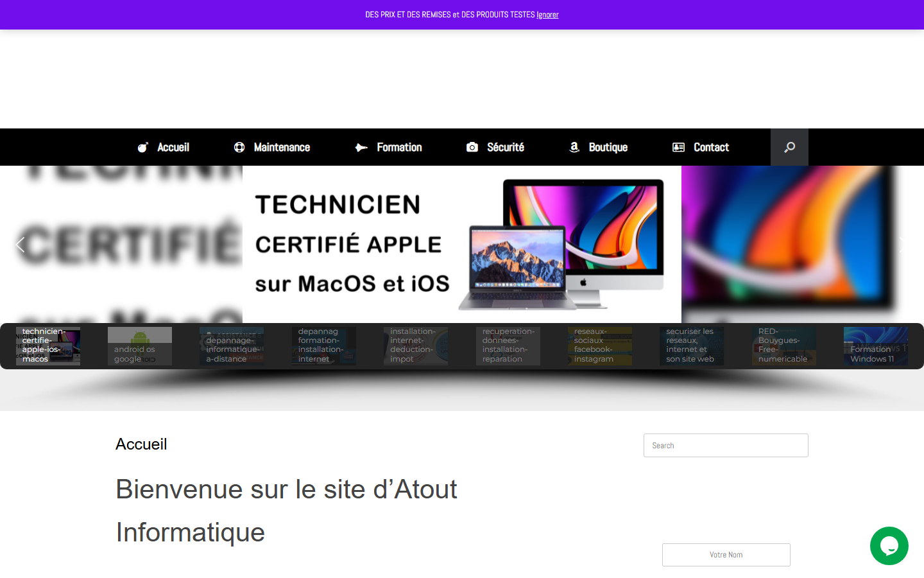Select technicien-certifie-apple-ios-macos thumbnail
The height and width of the screenshot is (578, 924).
pos(48,346)
